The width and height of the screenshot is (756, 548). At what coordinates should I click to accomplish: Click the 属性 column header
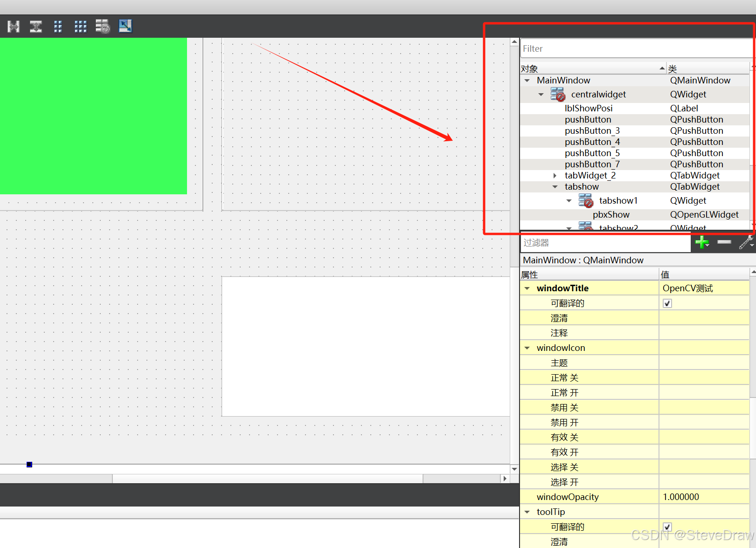coord(590,274)
